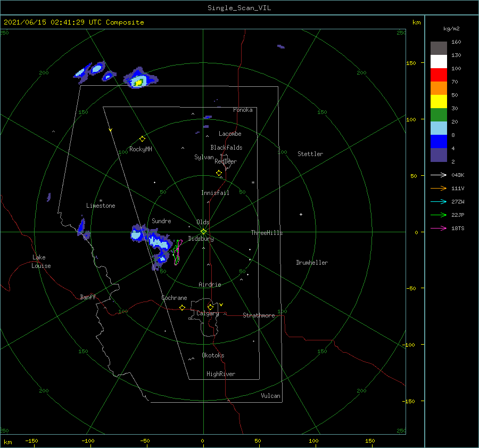Click the Airdrie city label
The height and width of the screenshot is (448, 479).
tap(210, 284)
